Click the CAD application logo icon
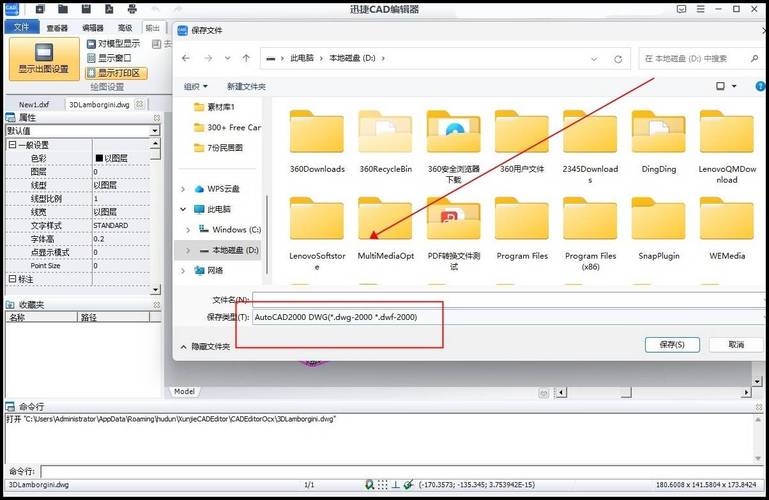Screen dimensions: 769x500 pyautogui.click(x=11, y=9)
